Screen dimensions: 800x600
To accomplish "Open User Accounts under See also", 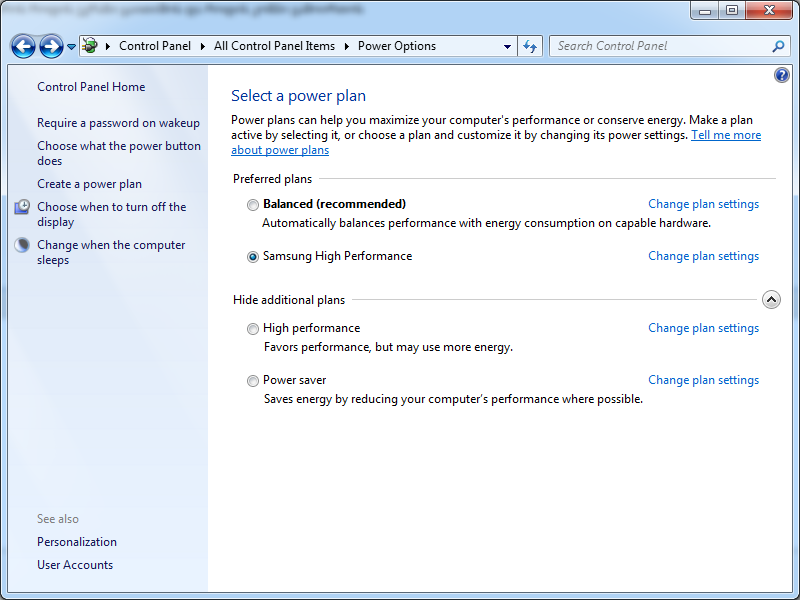I will 75,564.
